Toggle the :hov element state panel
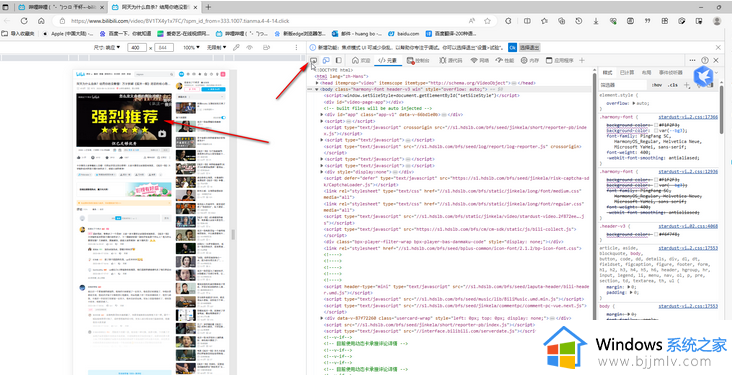 pos(657,85)
